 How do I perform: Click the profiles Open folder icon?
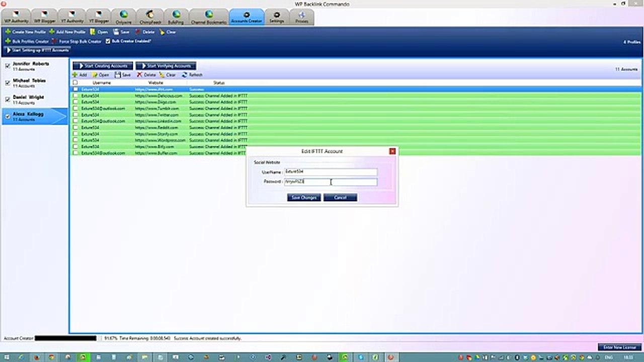click(93, 32)
